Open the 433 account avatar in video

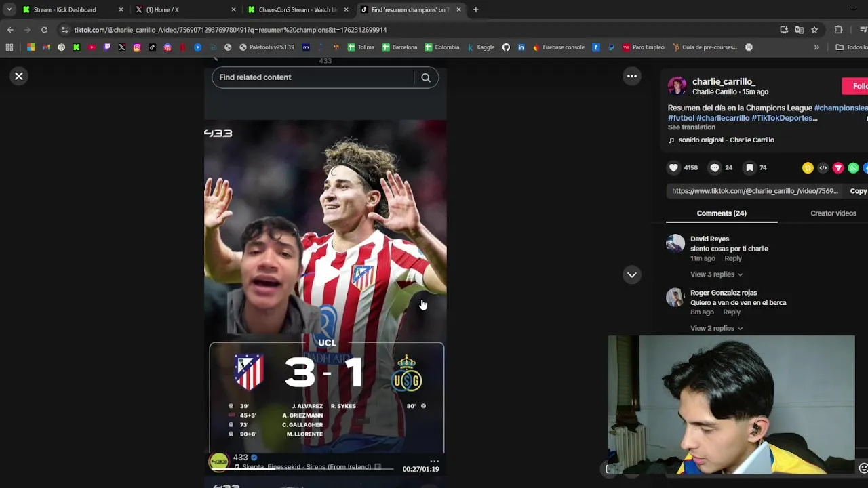tap(219, 462)
